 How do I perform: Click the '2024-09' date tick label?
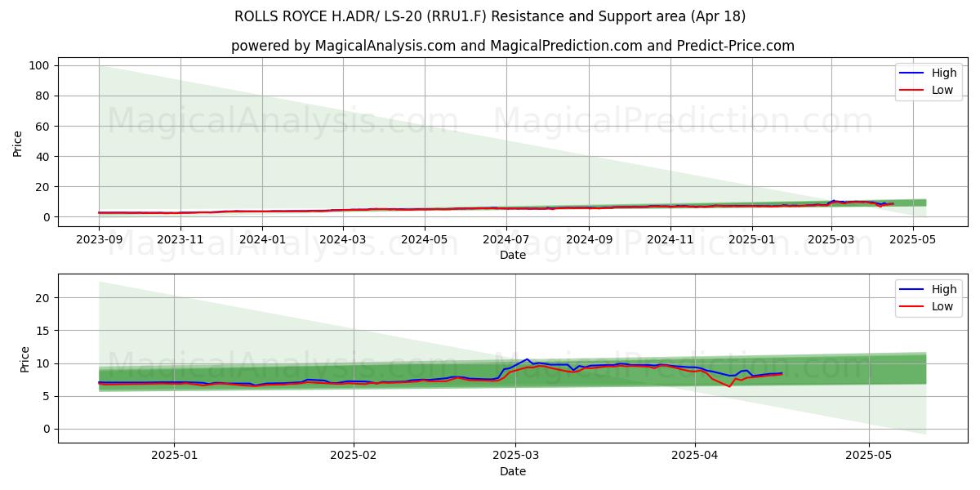pyautogui.click(x=588, y=240)
